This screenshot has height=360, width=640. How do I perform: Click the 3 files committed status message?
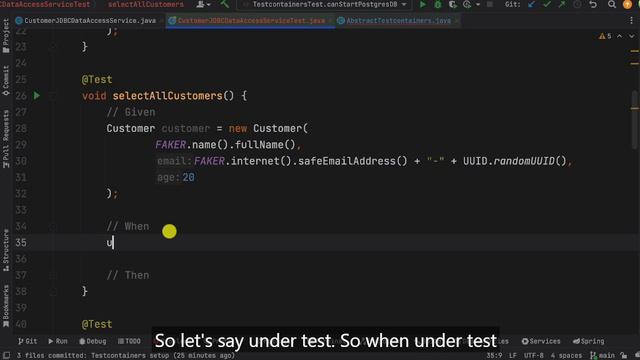126,356
